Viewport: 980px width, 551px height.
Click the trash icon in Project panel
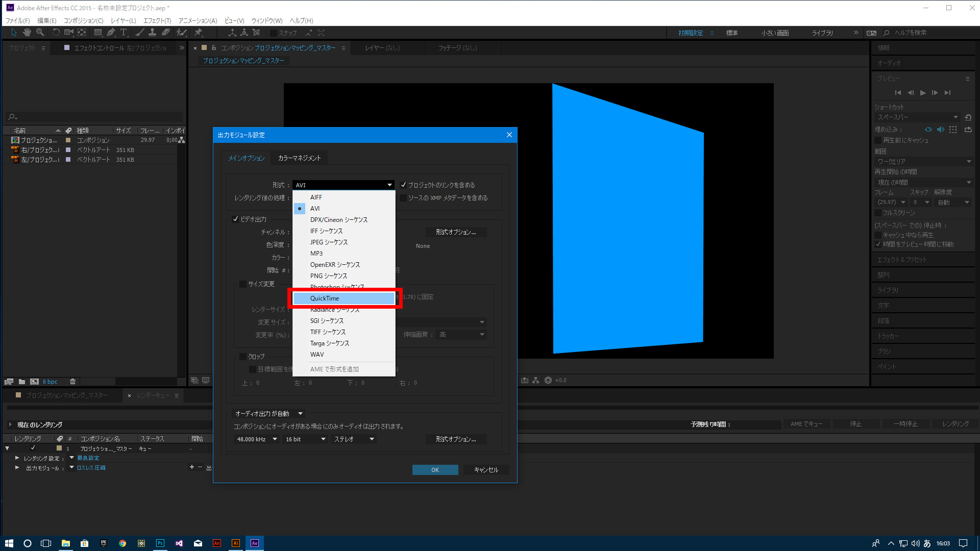pyautogui.click(x=73, y=382)
